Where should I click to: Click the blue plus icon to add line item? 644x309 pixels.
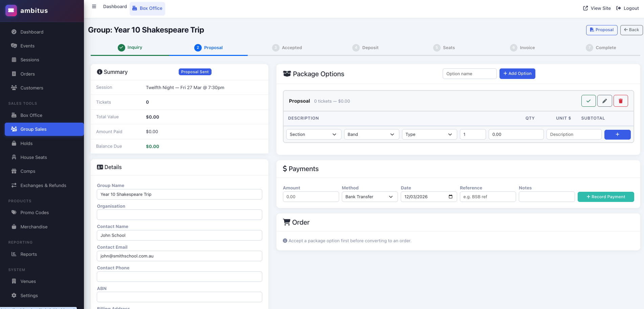pyautogui.click(x=617, y=135)
